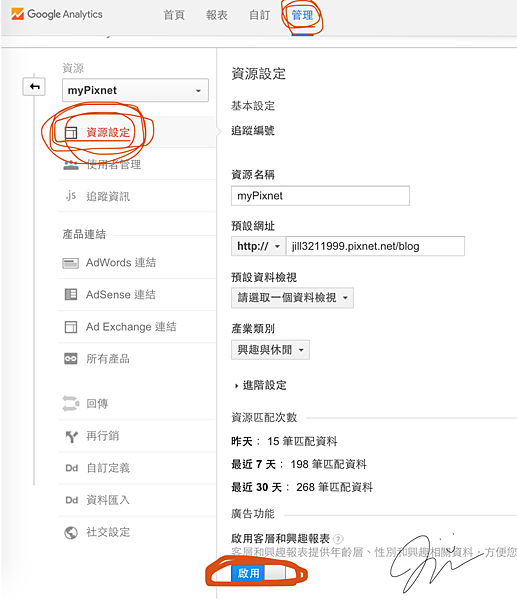Click the 最近 7 天 198 筆匹配資料 text
Screen dimensions: 517x600
[299, 464]
